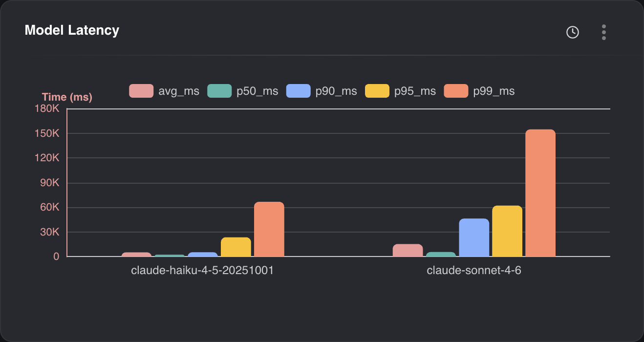Toggle the avg_ms legend swatch

141,91
